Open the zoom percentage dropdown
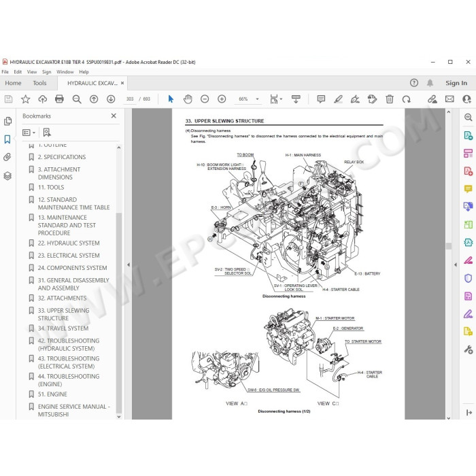The image size is (476, 476). (258, 99)
